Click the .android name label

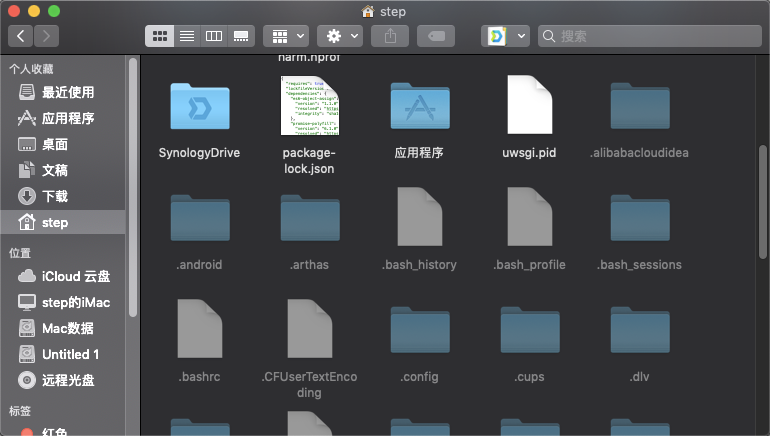[199, 265]
